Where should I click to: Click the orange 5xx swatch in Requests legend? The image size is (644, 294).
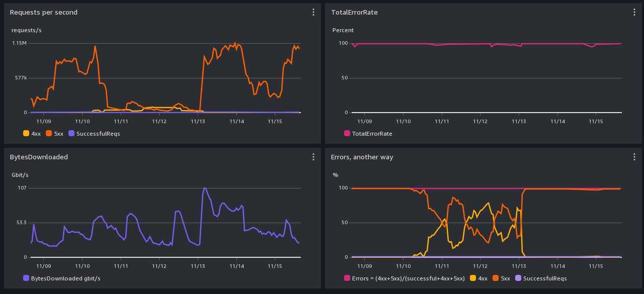pyautogui.click(x=49, y=134)
